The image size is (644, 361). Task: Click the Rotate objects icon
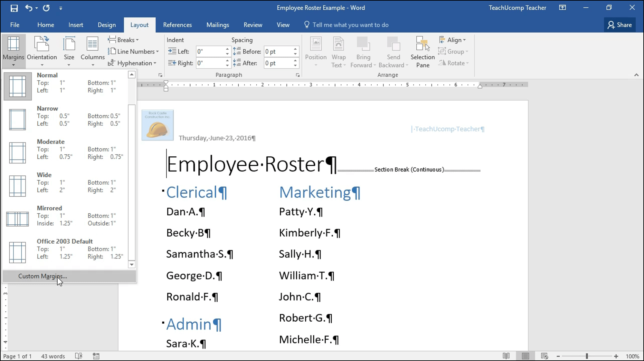pos(453,63)
